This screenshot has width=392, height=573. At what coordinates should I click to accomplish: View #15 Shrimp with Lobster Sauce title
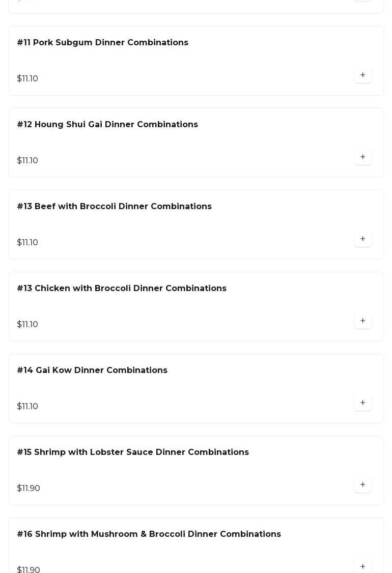[133, 452]
